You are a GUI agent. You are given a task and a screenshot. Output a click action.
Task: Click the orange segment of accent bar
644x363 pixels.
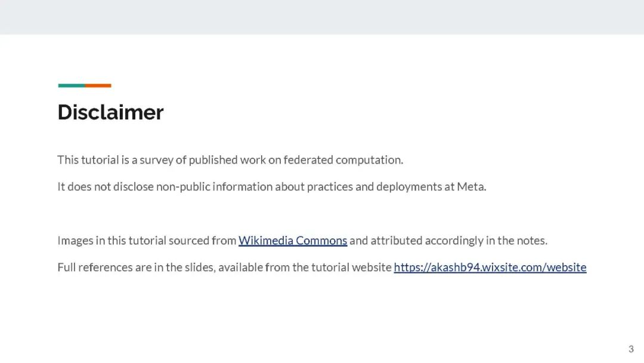point(98,85)
